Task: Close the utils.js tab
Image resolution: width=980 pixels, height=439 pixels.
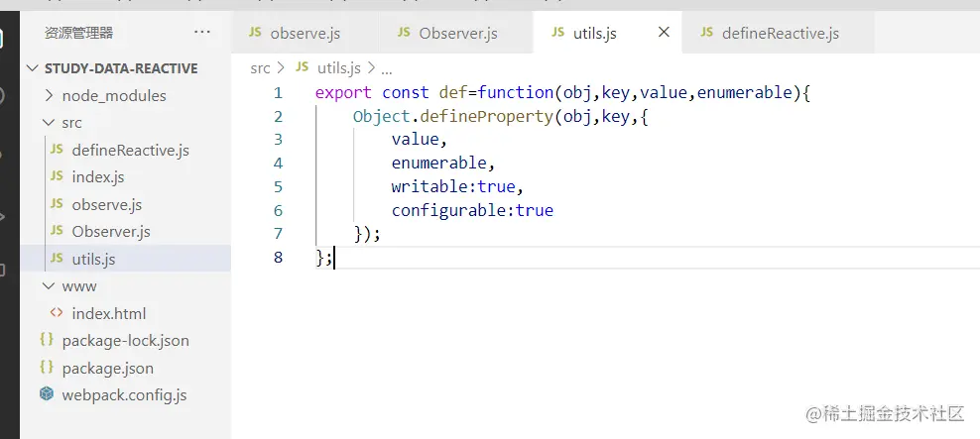Action: point(664,32)
